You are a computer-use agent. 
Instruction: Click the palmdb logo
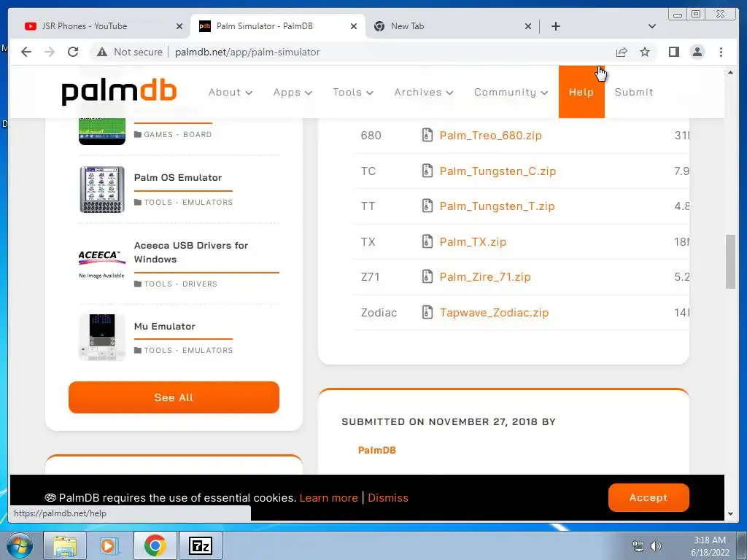tap(119, 93)
